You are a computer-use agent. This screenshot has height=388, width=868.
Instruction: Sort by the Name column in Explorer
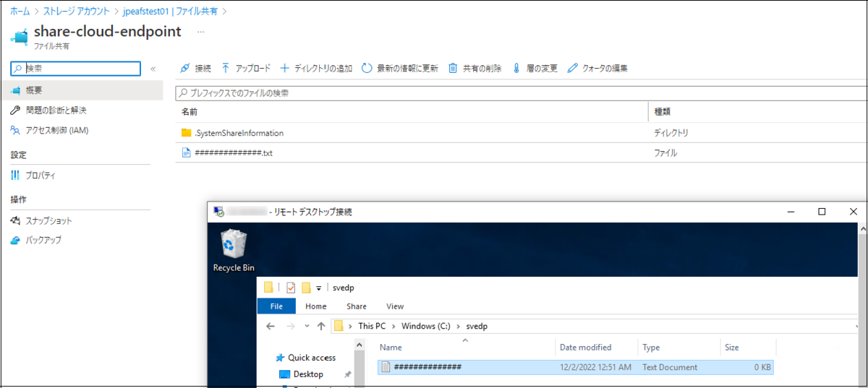click(391, 348)
